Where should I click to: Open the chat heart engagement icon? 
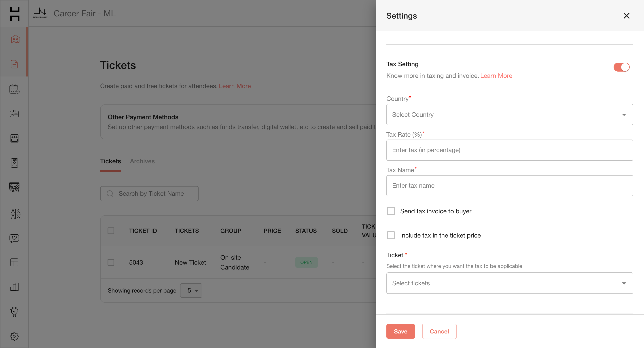pyautogui.click(x=14, y=238)
